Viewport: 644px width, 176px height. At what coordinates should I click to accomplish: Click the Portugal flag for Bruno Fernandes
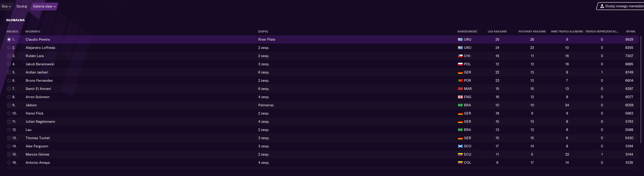[460, 81]
